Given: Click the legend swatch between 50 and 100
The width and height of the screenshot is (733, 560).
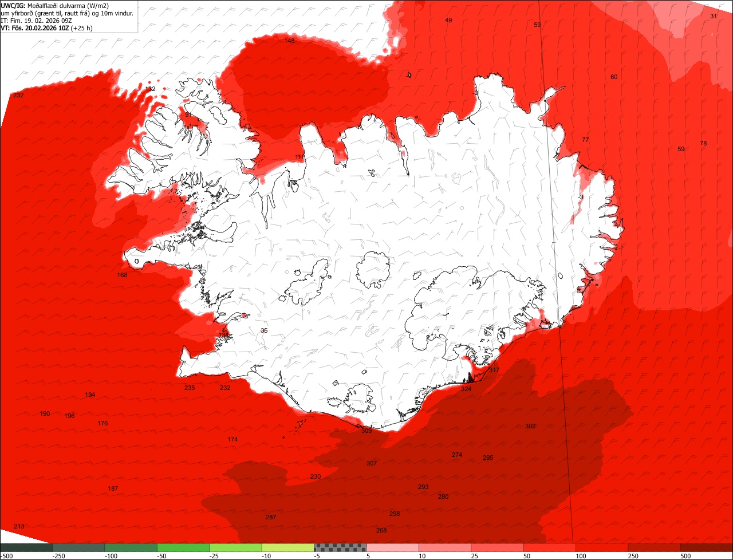Looking at the screenshot, I should pos(549,547).
